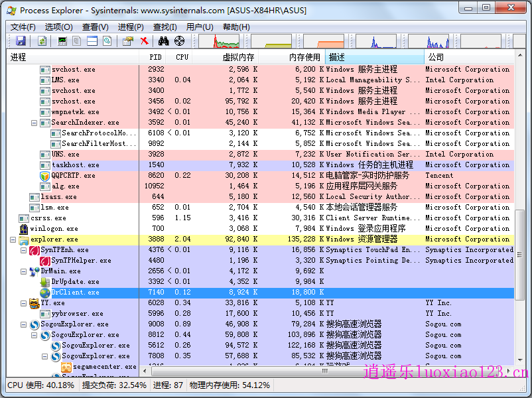Image resolution: width=532 pixels, height=398 pixels.
Task: Collapse SogouExplorer.exe PID 8812 node
Action: tap(34, 335)
